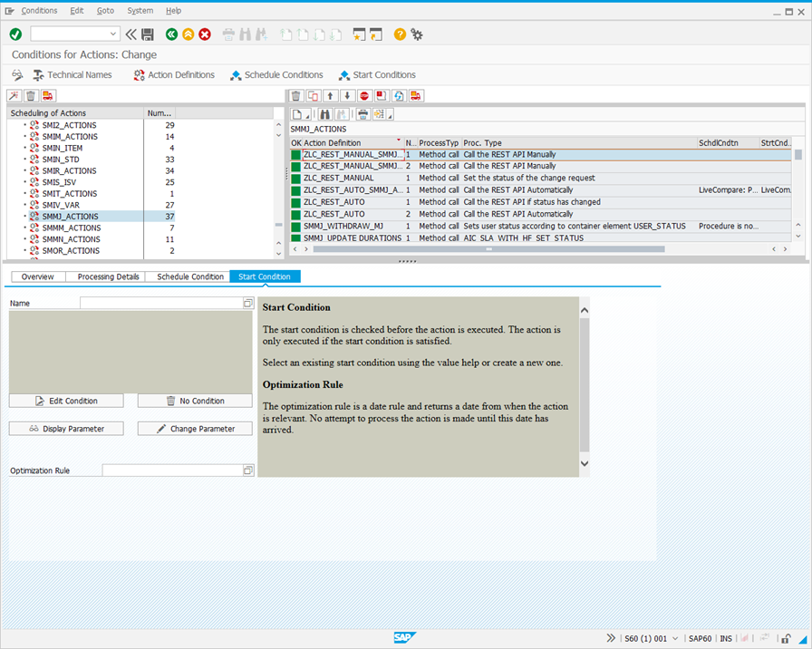812x649 pixels.
Task: Click the Optimization Rule input field
Action: click(x=171, y=470)
